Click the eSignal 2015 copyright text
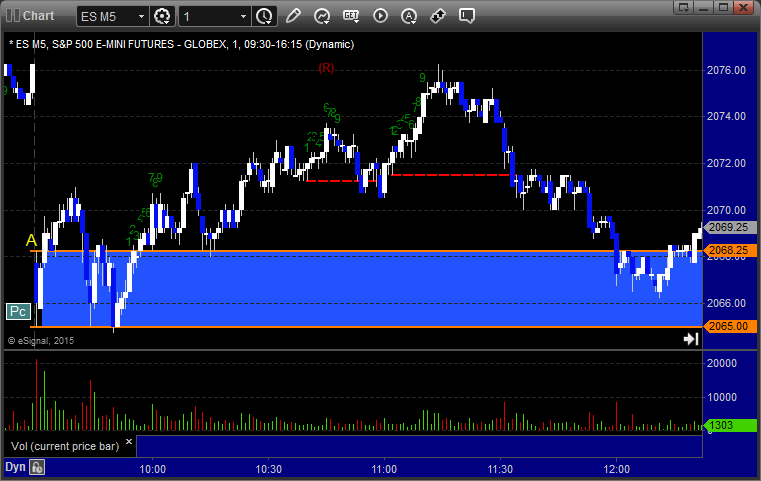Screen dimensions: 761x481 coord(41,341)
